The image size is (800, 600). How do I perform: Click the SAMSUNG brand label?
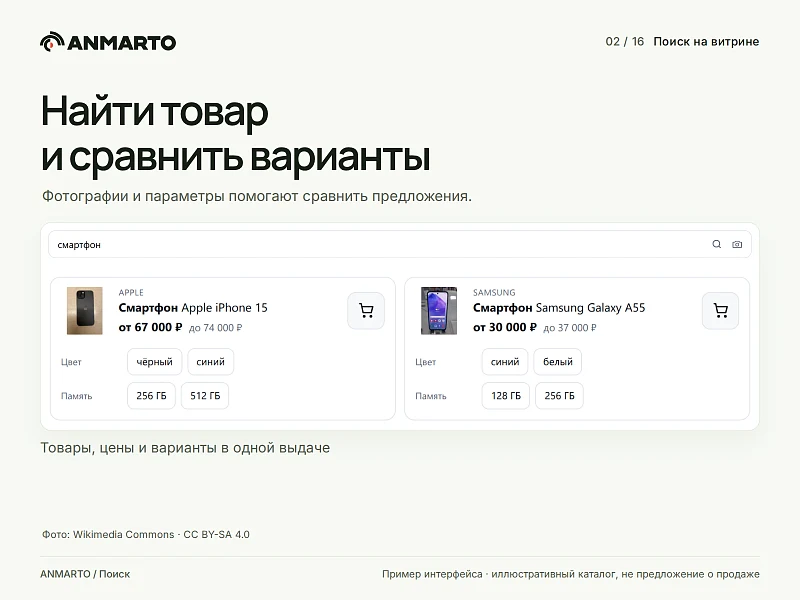pos(494,292)
